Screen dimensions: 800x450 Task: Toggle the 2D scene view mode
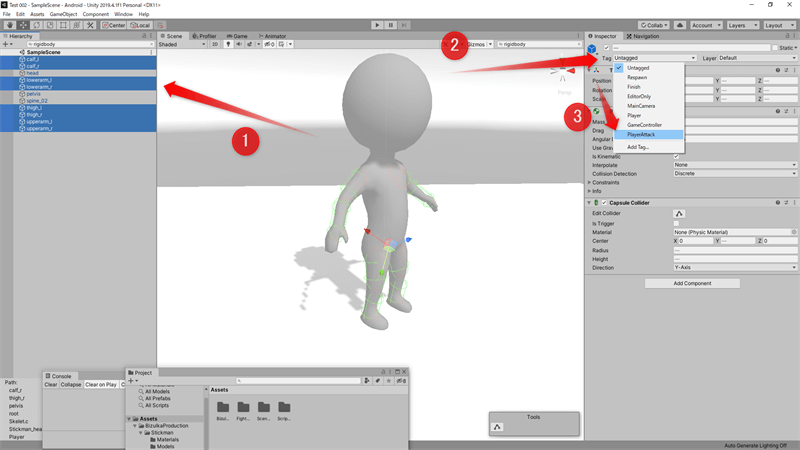[215, 44]
